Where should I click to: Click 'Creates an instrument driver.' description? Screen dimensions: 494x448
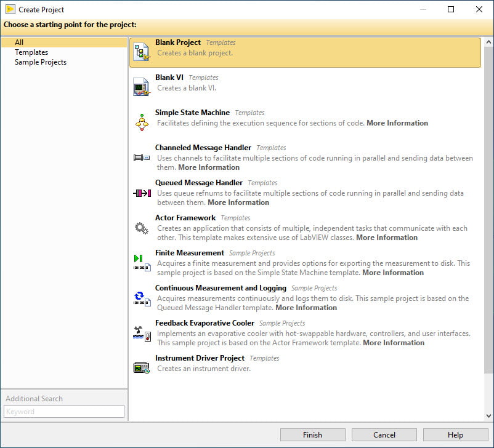click(x=204, y=369)
